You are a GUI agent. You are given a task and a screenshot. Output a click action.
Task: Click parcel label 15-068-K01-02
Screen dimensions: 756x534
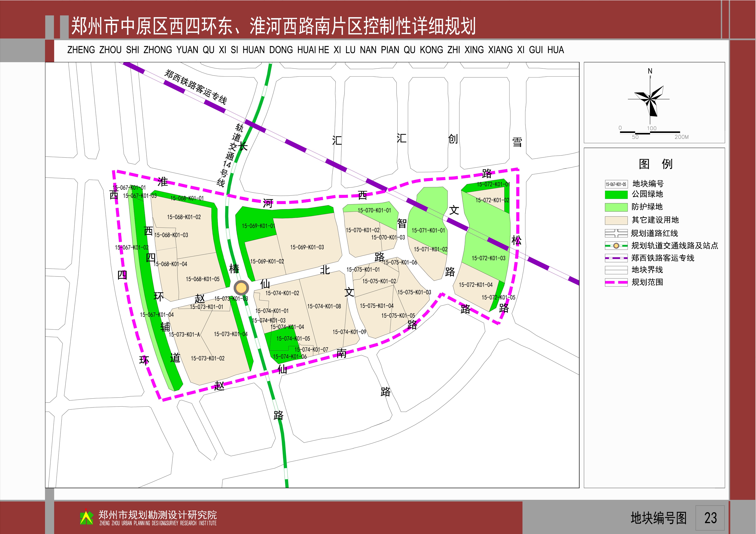click(x=184, y=217)
